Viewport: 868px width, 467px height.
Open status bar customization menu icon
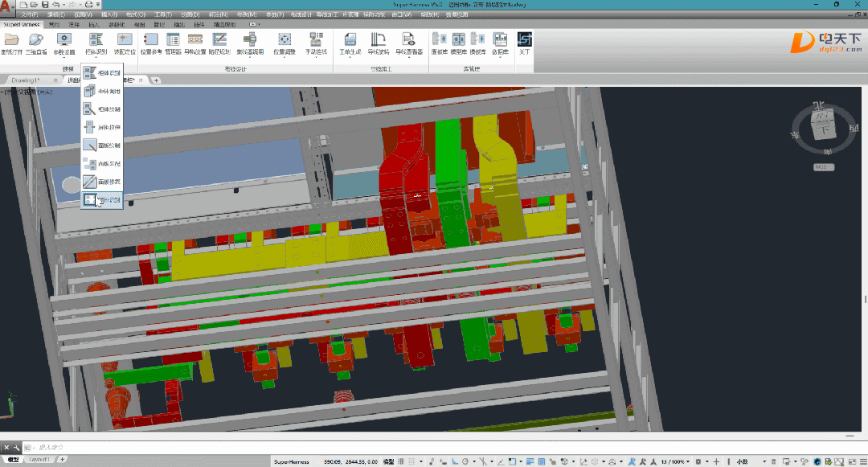[x=863, y=461]
